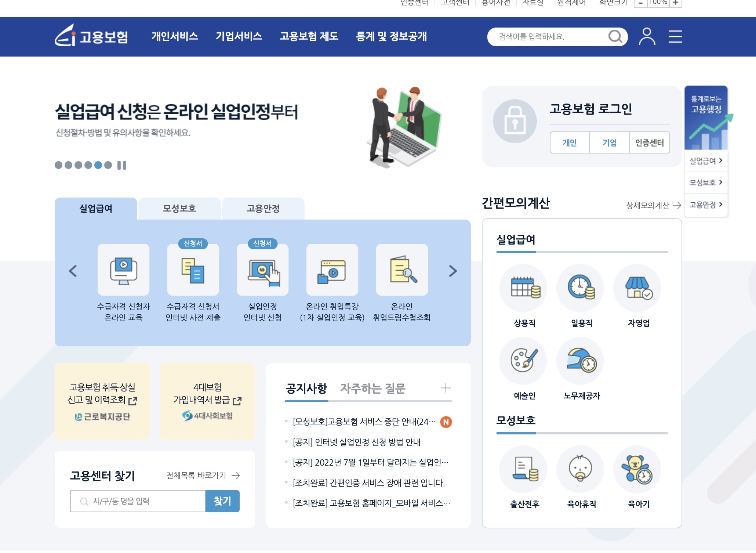Select the last banner slide dot
756x553 pixels.
108,165
